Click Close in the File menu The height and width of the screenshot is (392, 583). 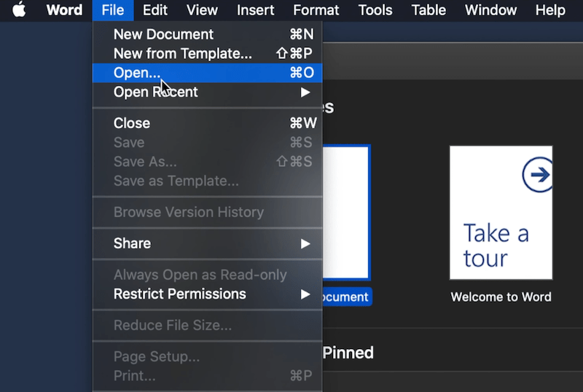click(132, 123)
